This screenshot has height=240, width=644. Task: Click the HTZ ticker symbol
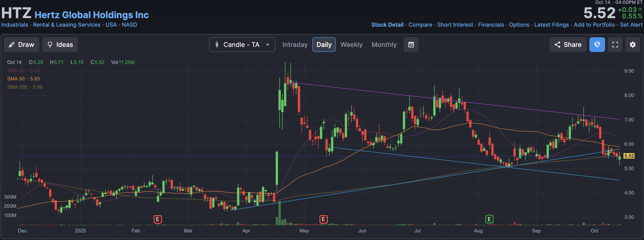[x=16, y=13]
